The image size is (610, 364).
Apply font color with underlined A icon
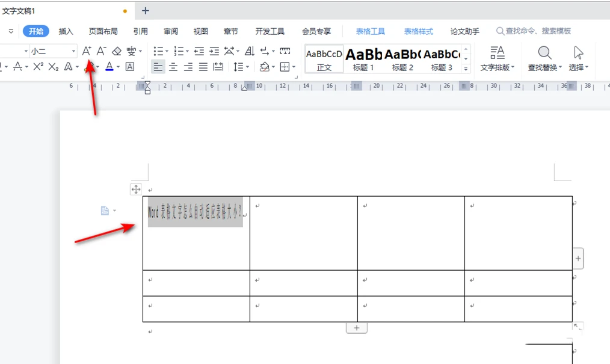(x=109, y=67)
